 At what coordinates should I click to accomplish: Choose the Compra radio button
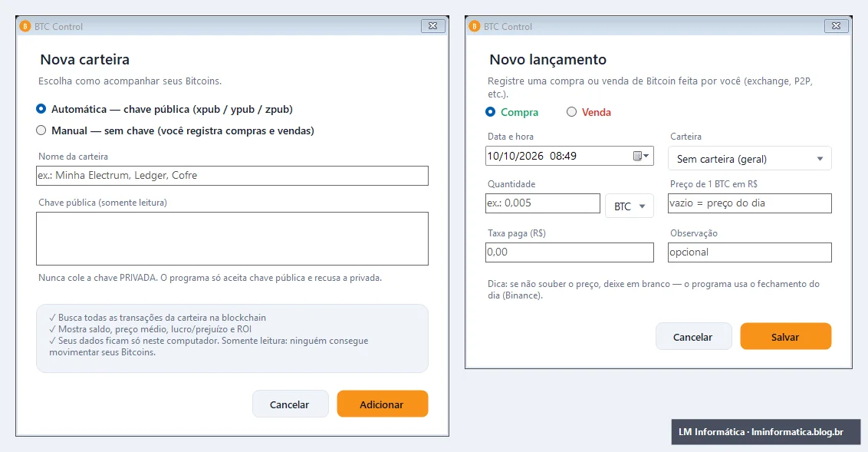pyautogui.click(x=491, y=112)
